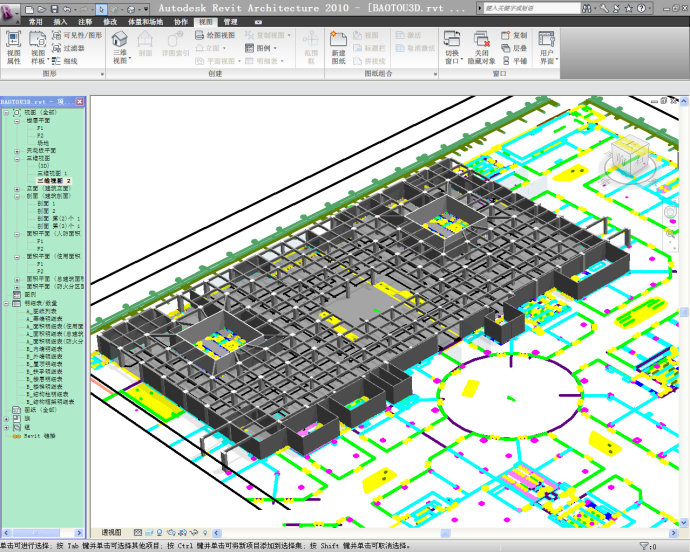690x552 pixels.
Task: Select 场地 floor plan tree item
Action: [43, 143]
